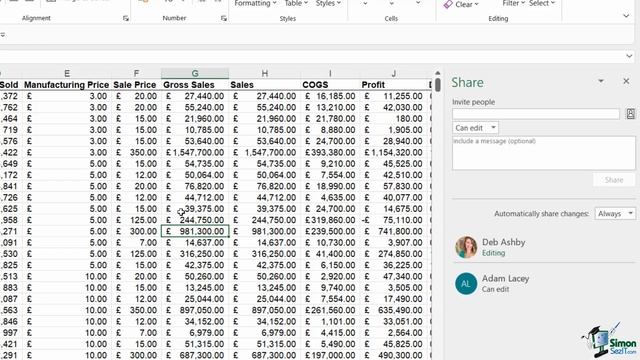
Task: Select Profit cell 635,490.00
Action: 394,310
